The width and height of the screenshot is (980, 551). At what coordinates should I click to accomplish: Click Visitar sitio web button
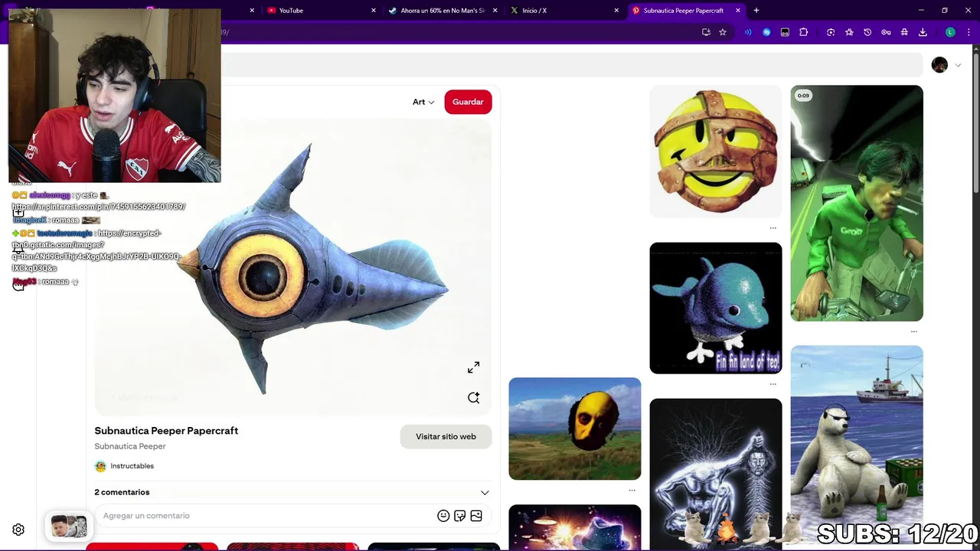tap(446, 436)
